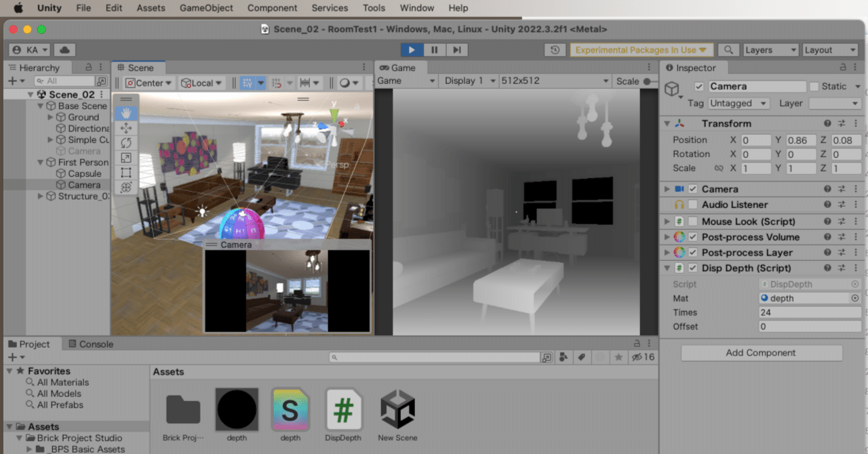868x454 pixels.
Task: Open the Layout dropdown
Action: [x=830, y=49]
